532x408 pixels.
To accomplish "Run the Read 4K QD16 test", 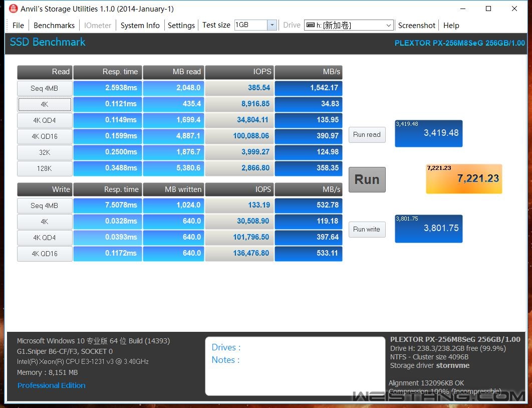I will [x=45, y=136].
